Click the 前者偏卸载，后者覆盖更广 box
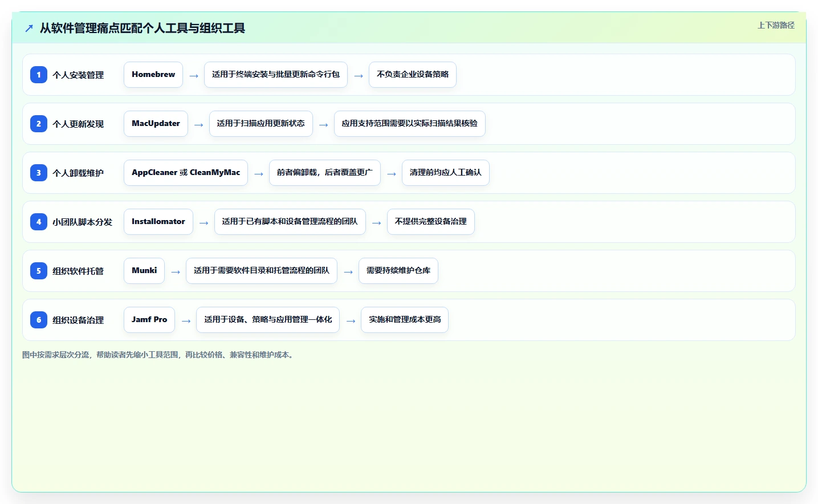The image size is (818, 504). pos(325,173)
